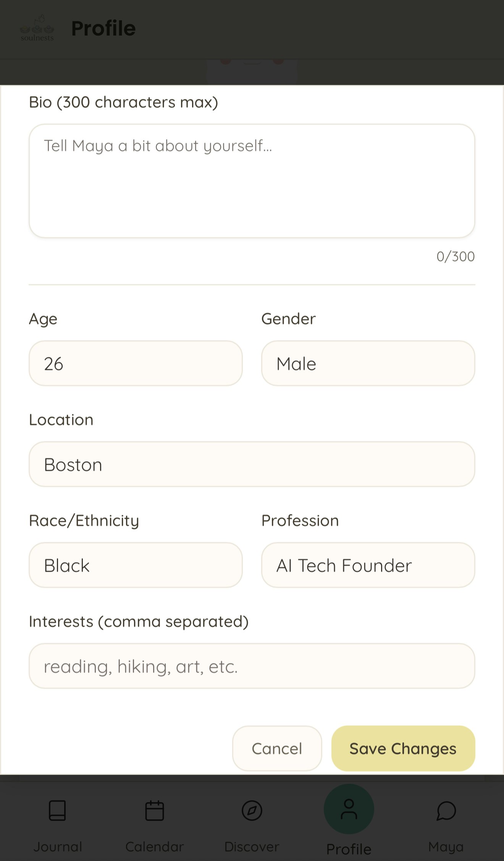
Task: Switch to the Journal tab label
Action: [58, 847]
